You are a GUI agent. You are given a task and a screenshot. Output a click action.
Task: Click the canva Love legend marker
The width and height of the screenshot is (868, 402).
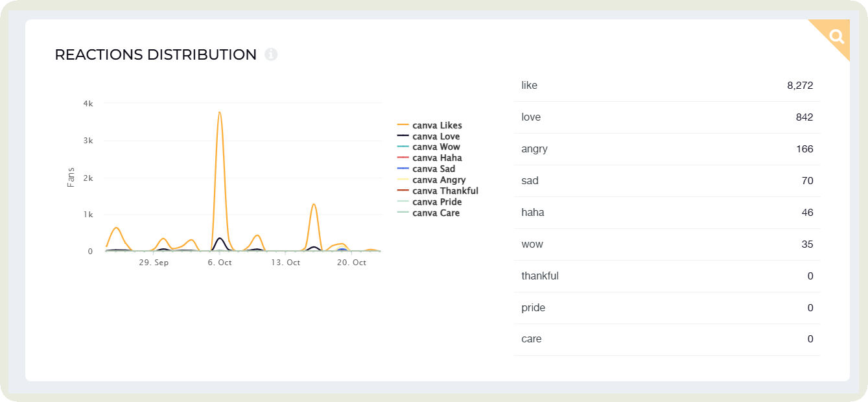402,136
